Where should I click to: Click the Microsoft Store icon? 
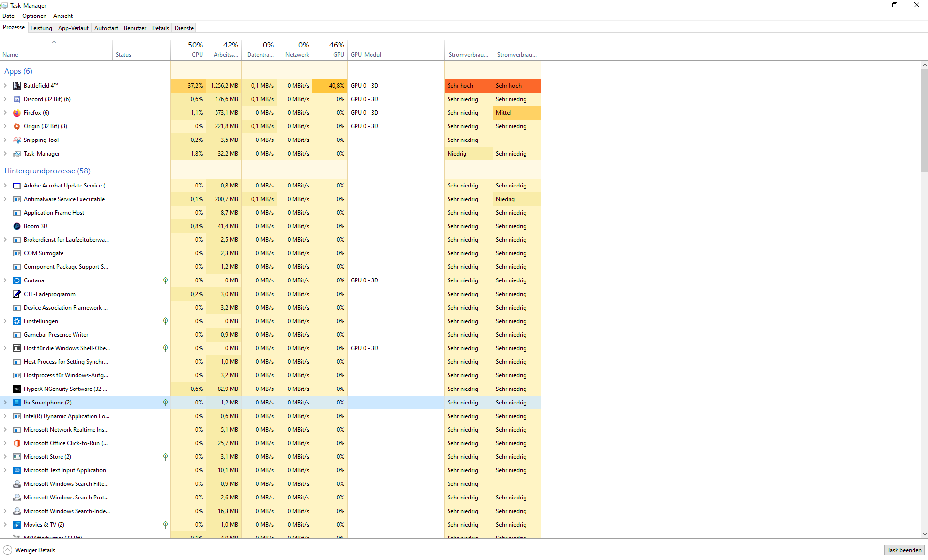pyautogui.click(x=17, y=457)
